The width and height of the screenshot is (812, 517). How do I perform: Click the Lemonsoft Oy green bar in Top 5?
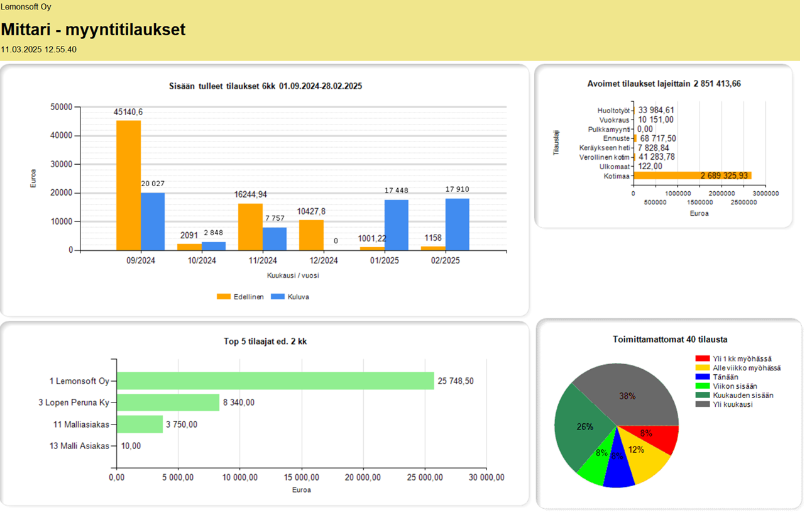click(x=275, y=381)
